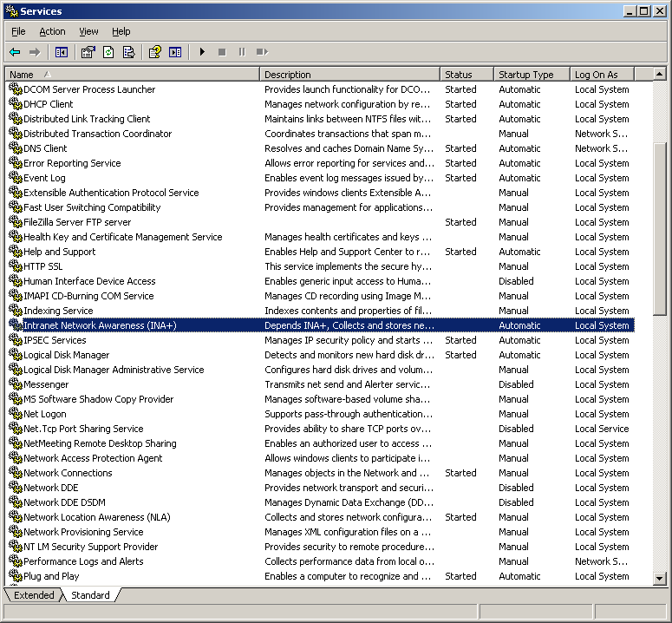
Task: Click the vertical scrollbar thumb
Action: [660, 229]
